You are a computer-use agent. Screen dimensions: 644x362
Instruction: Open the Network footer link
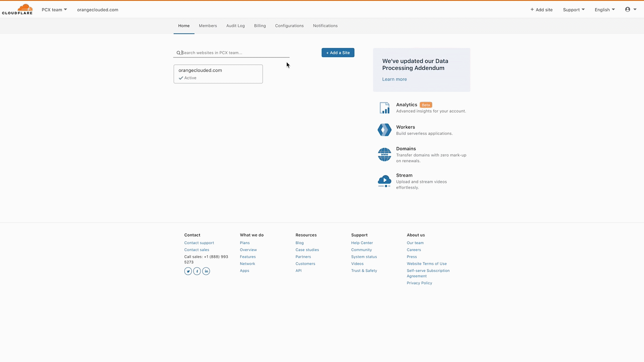click(x=247, y=264)
